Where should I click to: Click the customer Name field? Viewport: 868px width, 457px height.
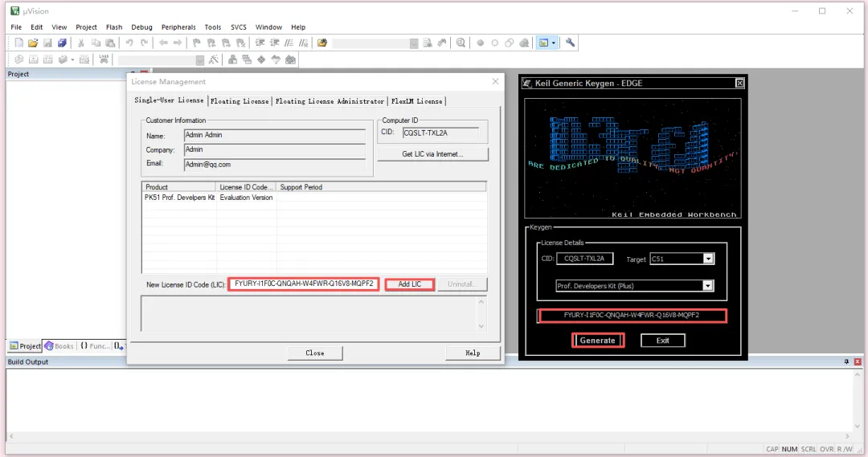[x=275, y=135]
